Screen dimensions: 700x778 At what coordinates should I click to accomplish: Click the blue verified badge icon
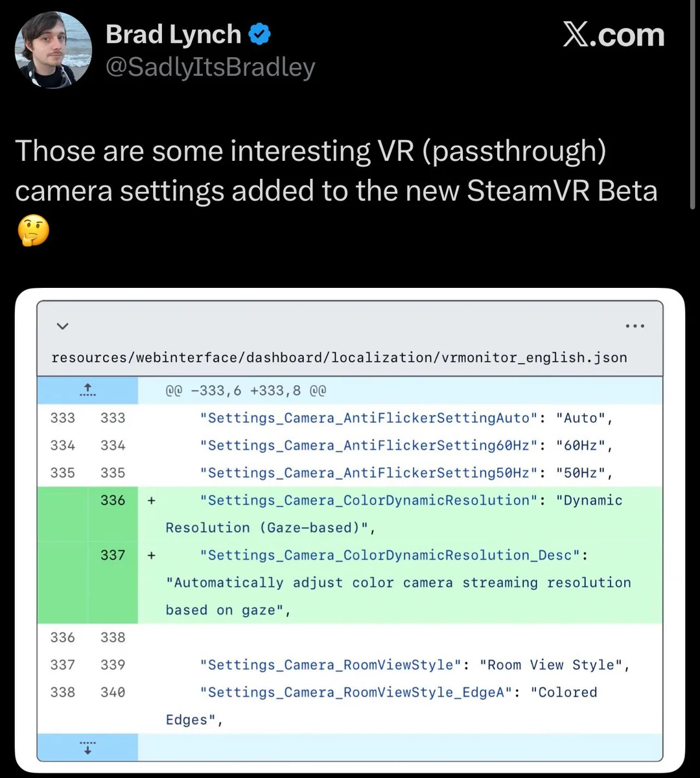point(260,34)
